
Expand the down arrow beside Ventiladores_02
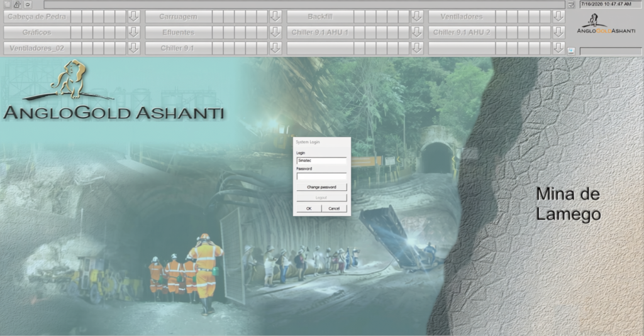coord(133,48)
